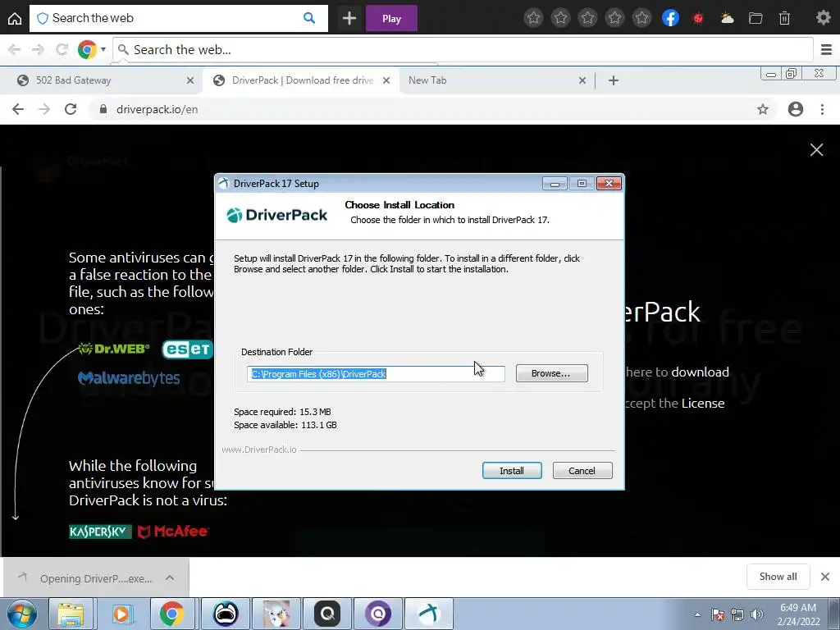
Task: Click the folder icon in top bar
Action: [756, 18]
